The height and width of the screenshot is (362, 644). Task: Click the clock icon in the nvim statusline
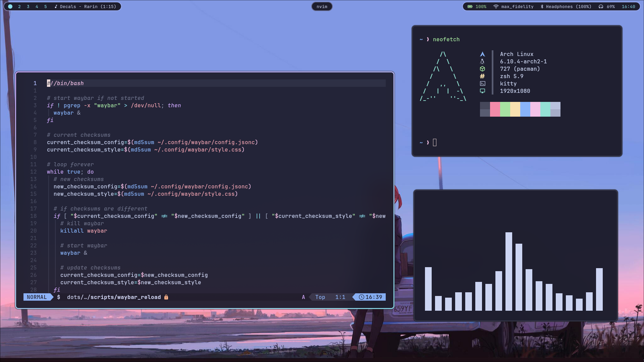(361, 297)
